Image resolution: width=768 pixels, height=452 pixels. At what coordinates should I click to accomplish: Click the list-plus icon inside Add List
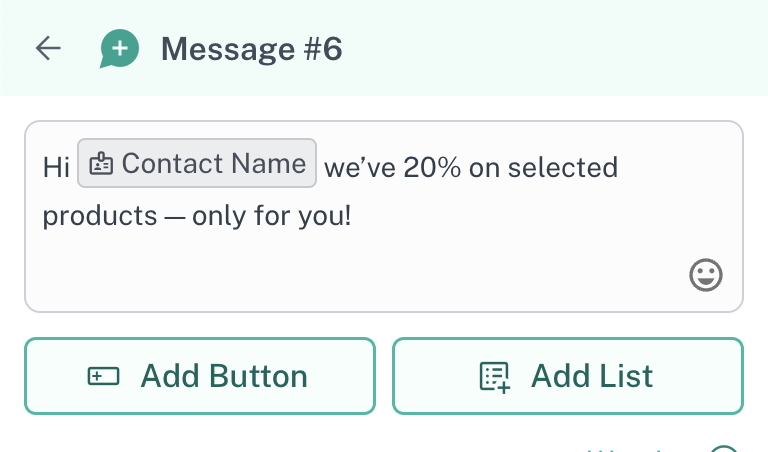tap(495, 377)
